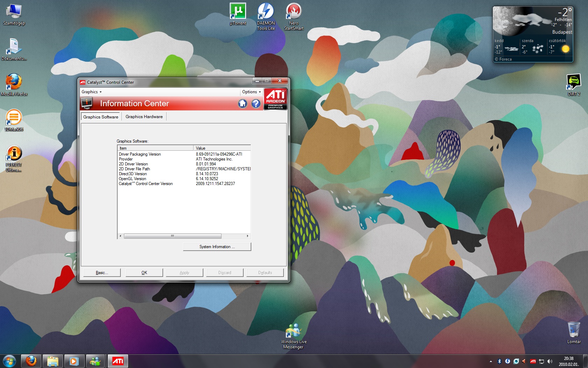Click the Show desktop button in taskbar

(586, 361)
